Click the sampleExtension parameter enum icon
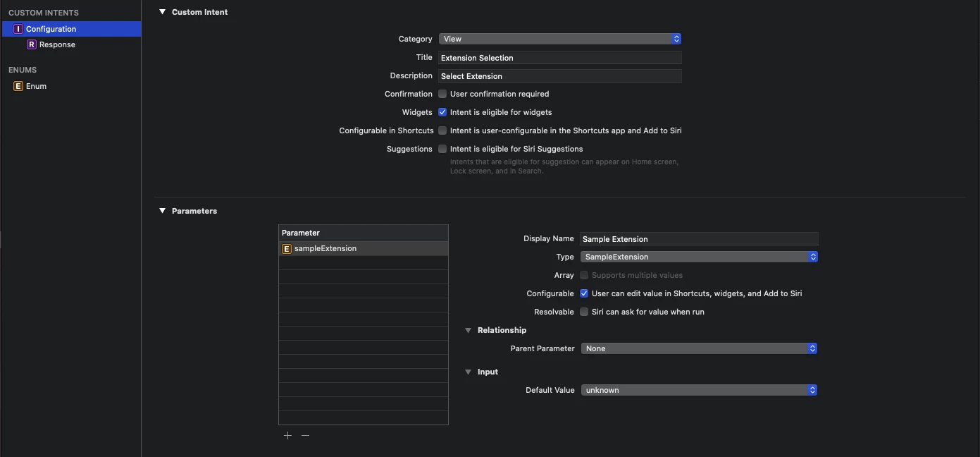 (287, 248)
